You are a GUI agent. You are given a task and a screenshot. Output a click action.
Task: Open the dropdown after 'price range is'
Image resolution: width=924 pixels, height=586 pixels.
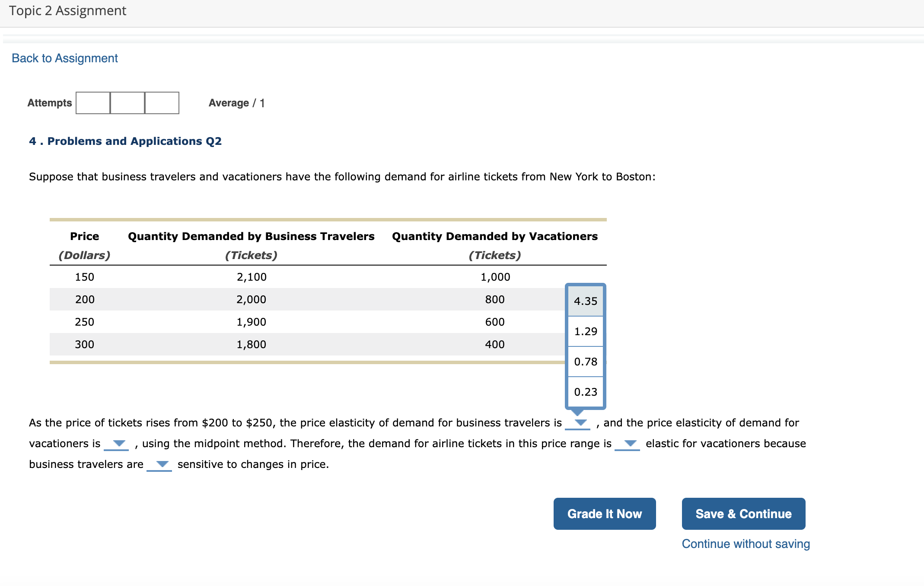pyautogui.click(x=630, y=443)
